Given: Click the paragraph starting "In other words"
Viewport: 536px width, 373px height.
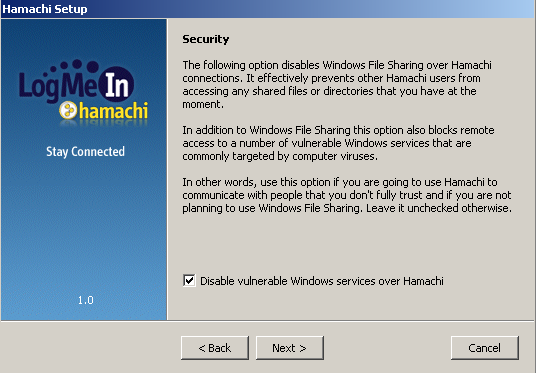Looking at the screenshot, I should pyautogui.click(x=347, y=195).
